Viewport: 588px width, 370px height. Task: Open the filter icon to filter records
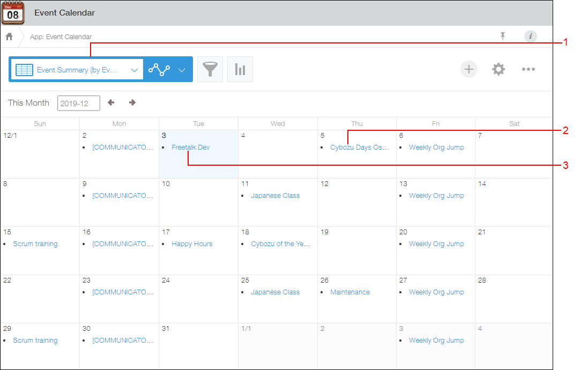click(x=210, y=69)
